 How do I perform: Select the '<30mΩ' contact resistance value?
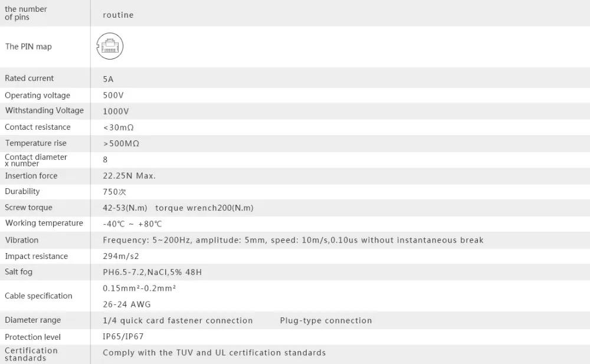[119, 127]
